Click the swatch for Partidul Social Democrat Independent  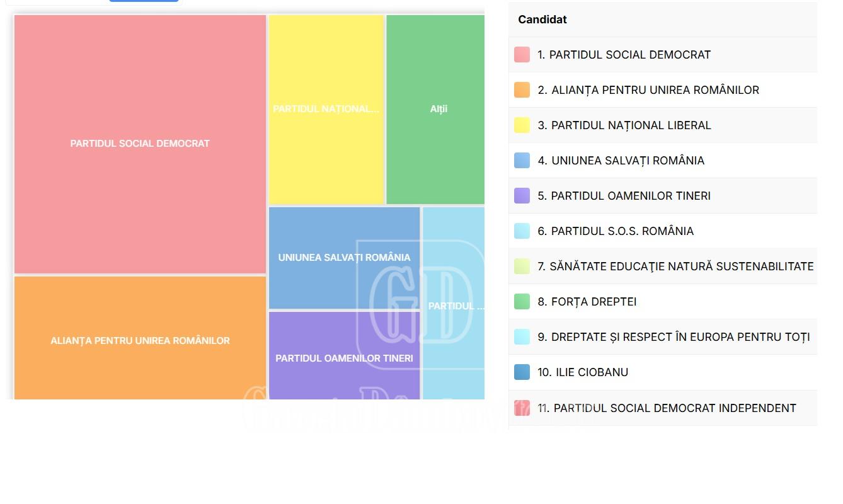[522, 408]
